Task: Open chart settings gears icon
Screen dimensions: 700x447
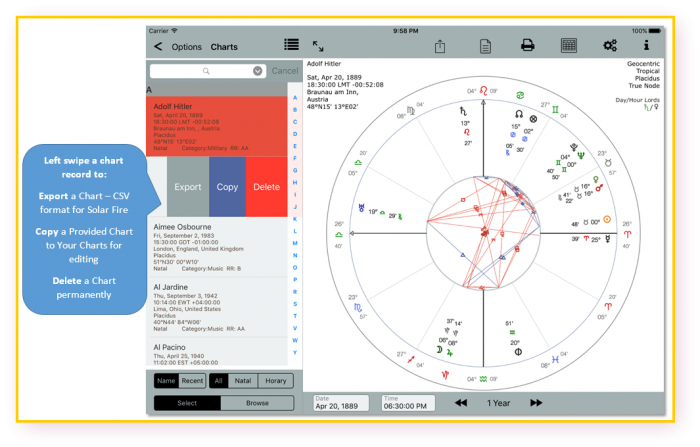Action: pyautogui.click(x=610, y=45)
